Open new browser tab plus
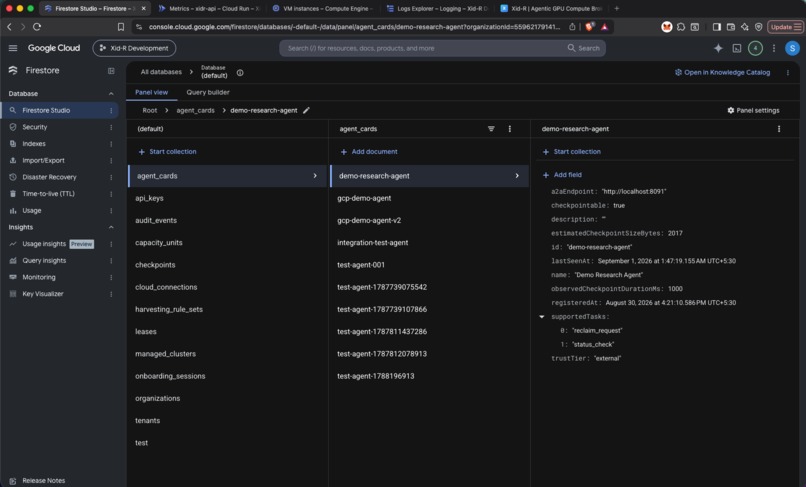Viewport: 806px width, 487px height. click(x=617, y=8)
